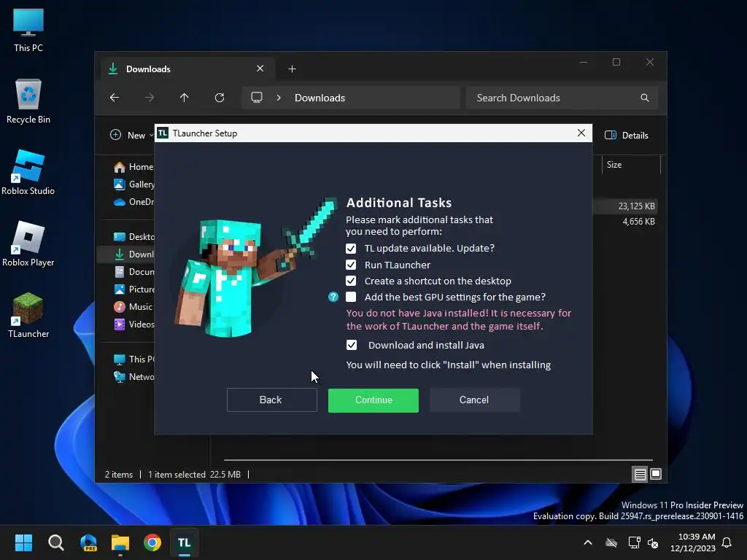Image resolution: width=747 pixels, height=560 pixels.
Task: Toggle 'Create a shortcut on the desktop' checkbox
Action: point(351,281)
